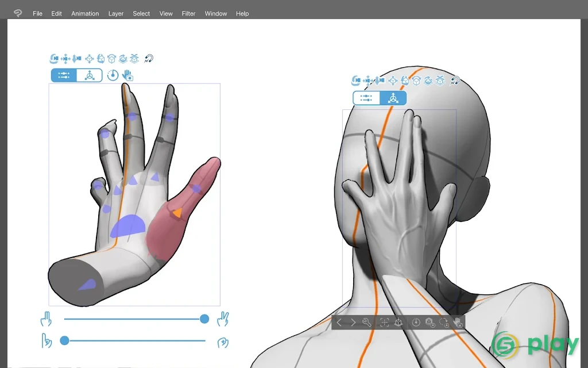Open the Animation menu
This screenshot has width=588, height=368.
click(85, 14)
